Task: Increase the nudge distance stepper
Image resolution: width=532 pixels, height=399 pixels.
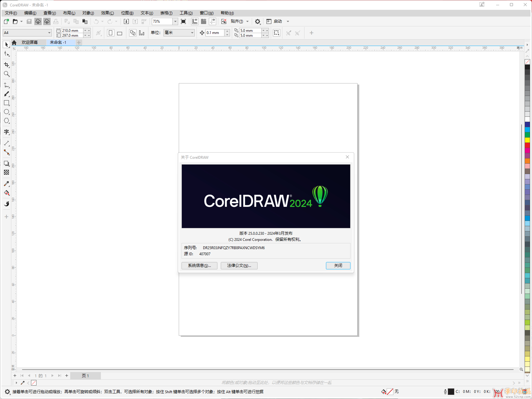Action: click(227, 31)
